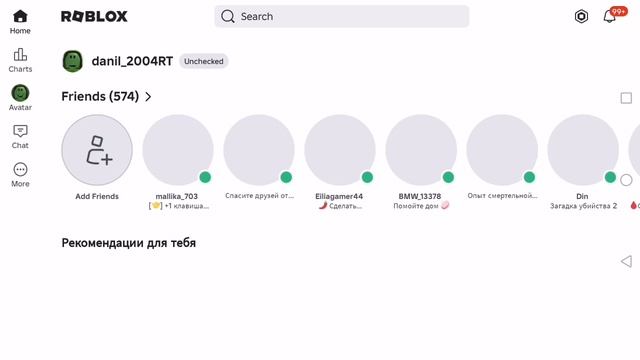Open friend playing Спасите друзей от…
640x360 pixels.
[x=259, y=150]
